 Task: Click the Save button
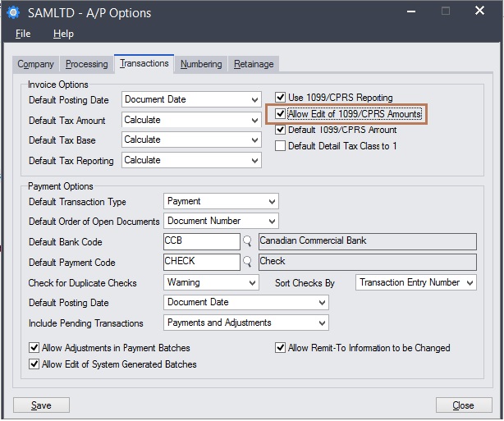(41, 405)
